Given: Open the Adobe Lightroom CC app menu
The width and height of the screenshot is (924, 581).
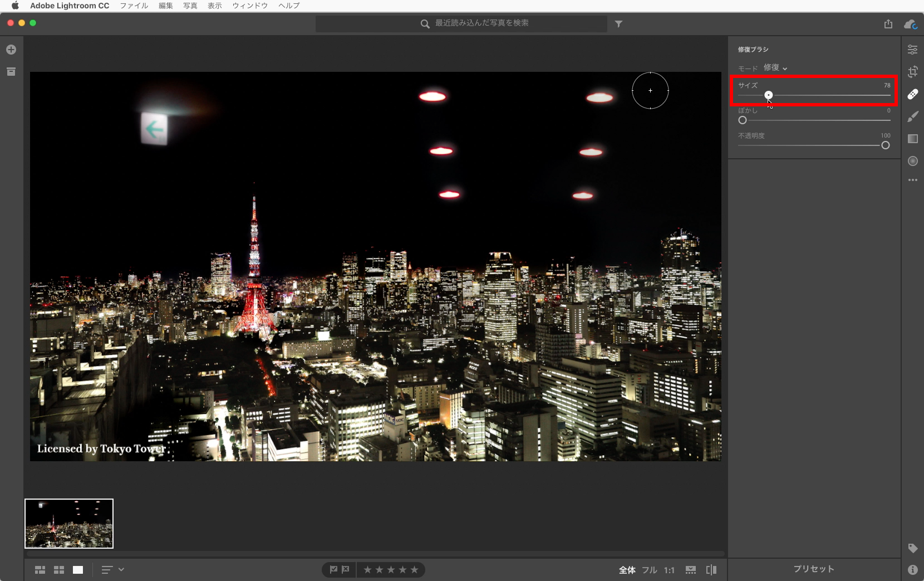Looking at the screenshot, I should click(x=70, y=6).
